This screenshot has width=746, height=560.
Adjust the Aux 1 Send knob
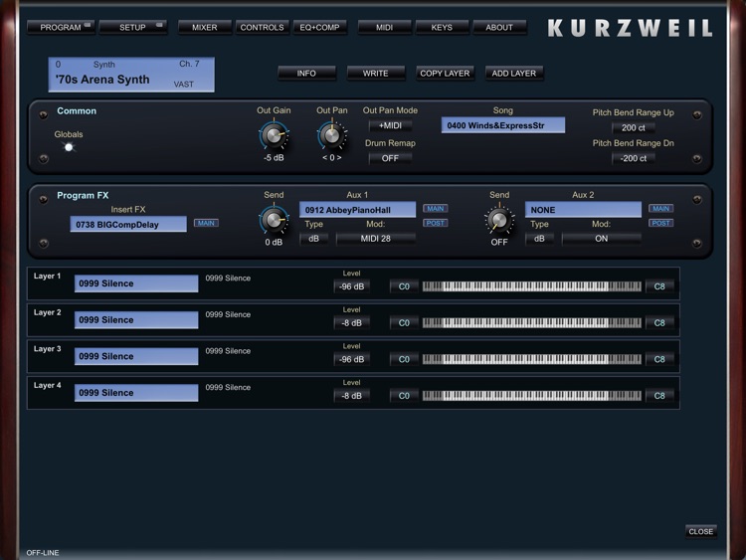click(275, 220)
